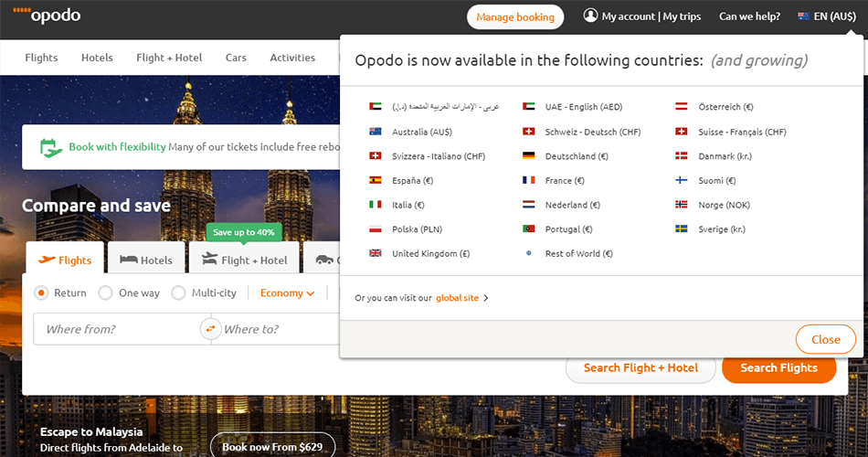Image resolution: width=868 pixels, height=457 pixels.
Task: Click the globe icon beside Rest of World
Action: tap(529, 253)
